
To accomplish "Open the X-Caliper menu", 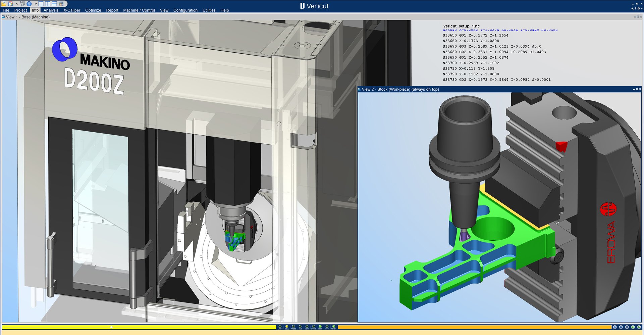I will click(71, 10).
